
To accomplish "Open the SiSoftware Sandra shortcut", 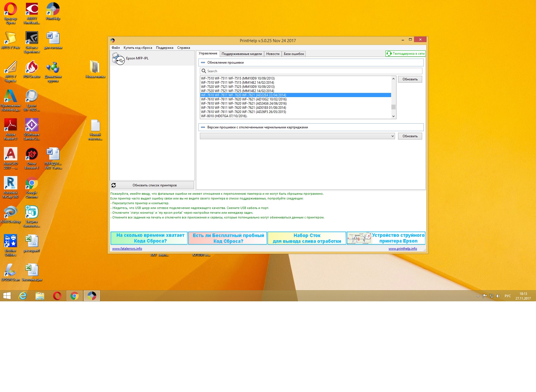I will tap(32, 129).
